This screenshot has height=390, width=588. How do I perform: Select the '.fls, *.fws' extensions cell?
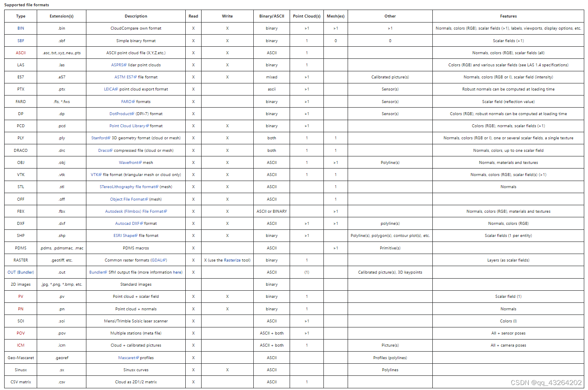click(62, 102)
